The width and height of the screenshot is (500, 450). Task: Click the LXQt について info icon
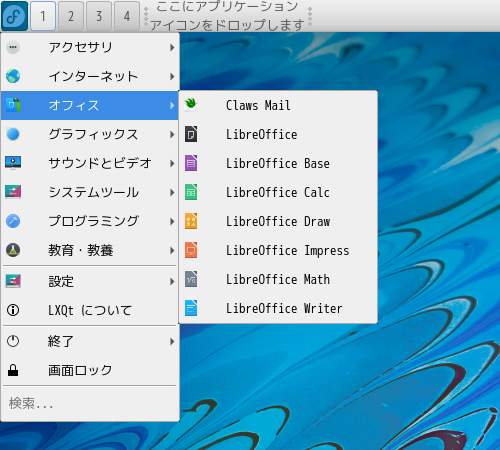click(x=13, y=310)
